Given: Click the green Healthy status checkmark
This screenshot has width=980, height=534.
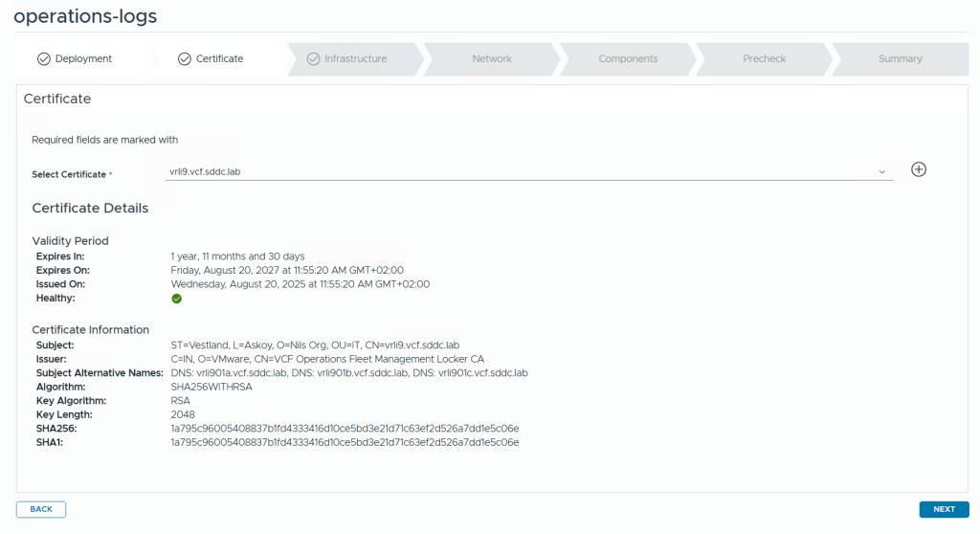Looking at the screenshot, I should tap(176, 299).
